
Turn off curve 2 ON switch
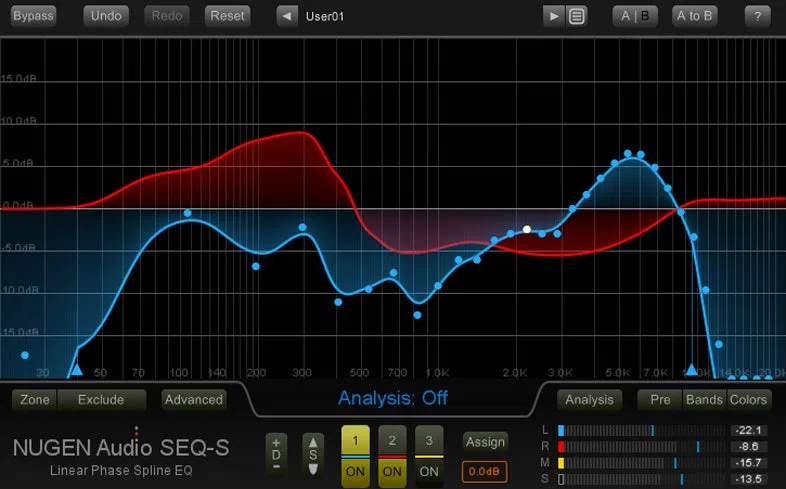(392, 471)
